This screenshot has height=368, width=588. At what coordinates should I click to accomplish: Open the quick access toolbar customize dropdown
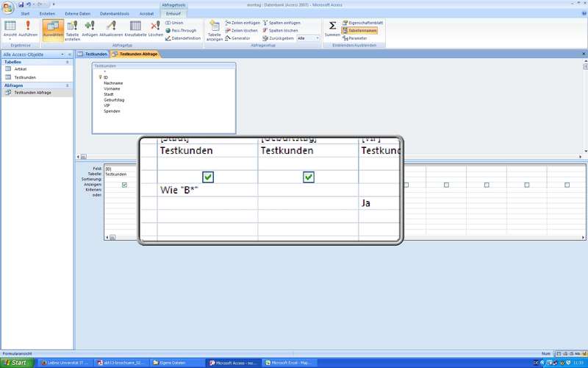click(53, 4)
